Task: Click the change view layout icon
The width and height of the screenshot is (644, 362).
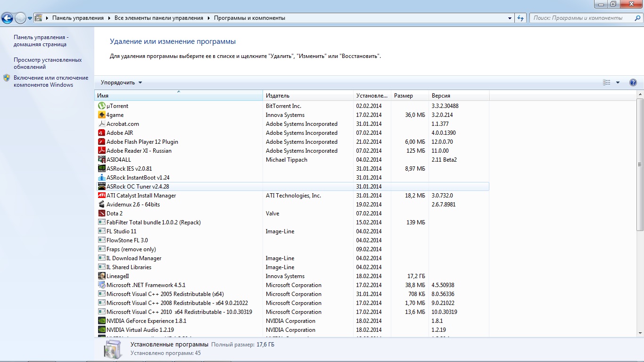Action: 607,82
